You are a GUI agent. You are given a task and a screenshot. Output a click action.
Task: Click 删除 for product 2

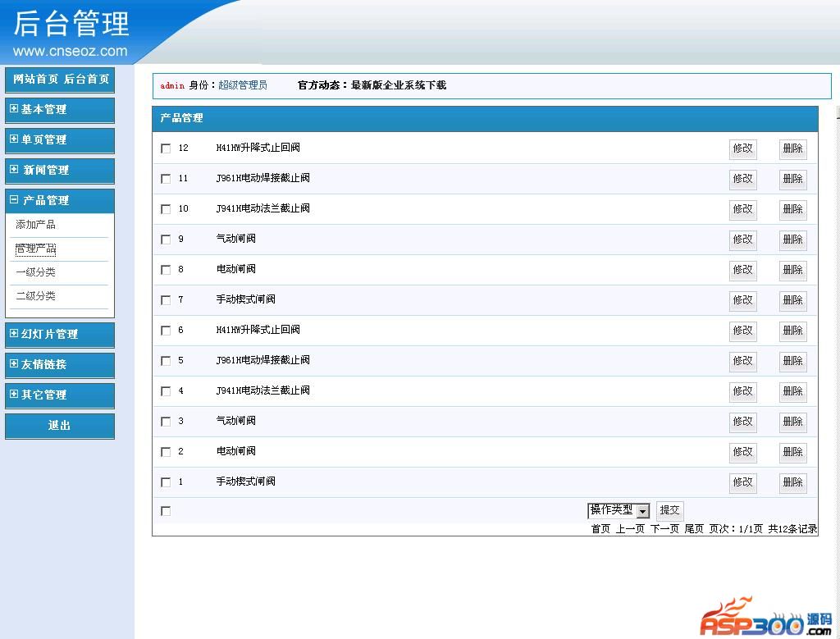793,452
